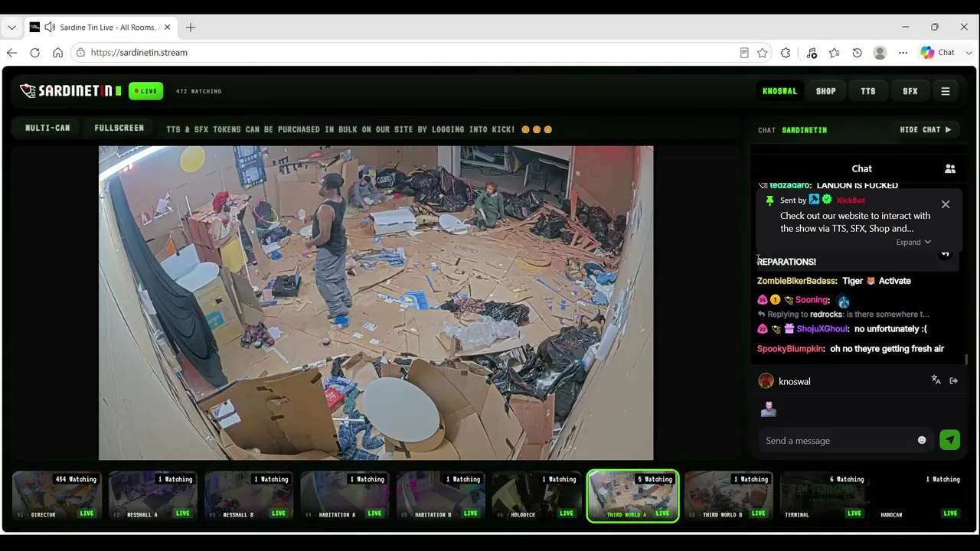980x551 pixels.
Task: Show the chat users list
Action: click(950, 168)
